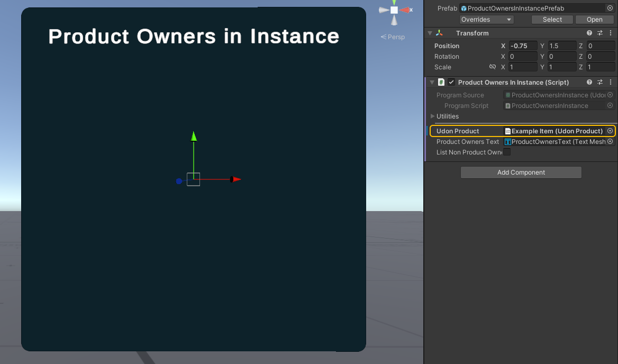Edit the Rotation Y field
The height and width of the screenshot is (364, 618).
pos(561,56)
